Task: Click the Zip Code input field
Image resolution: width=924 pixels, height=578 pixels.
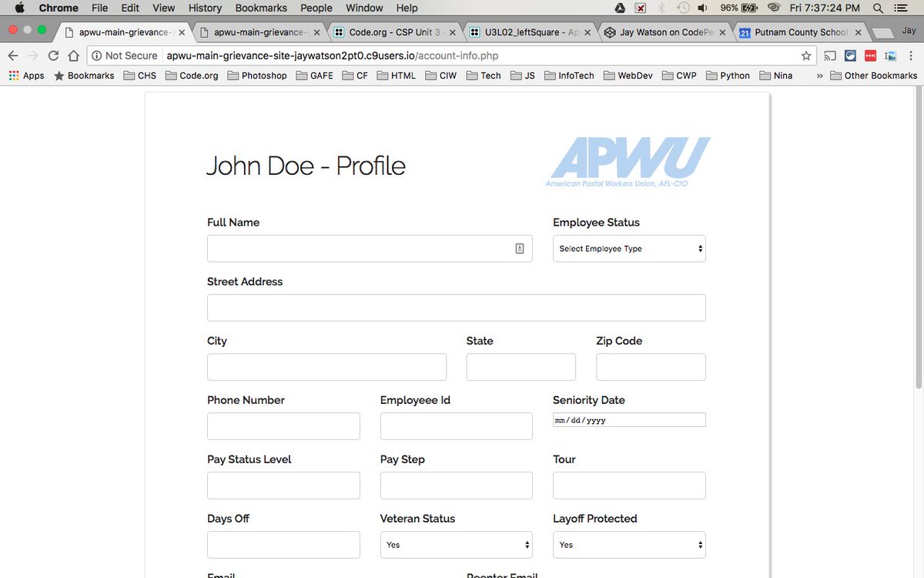Action: [651, 367]
